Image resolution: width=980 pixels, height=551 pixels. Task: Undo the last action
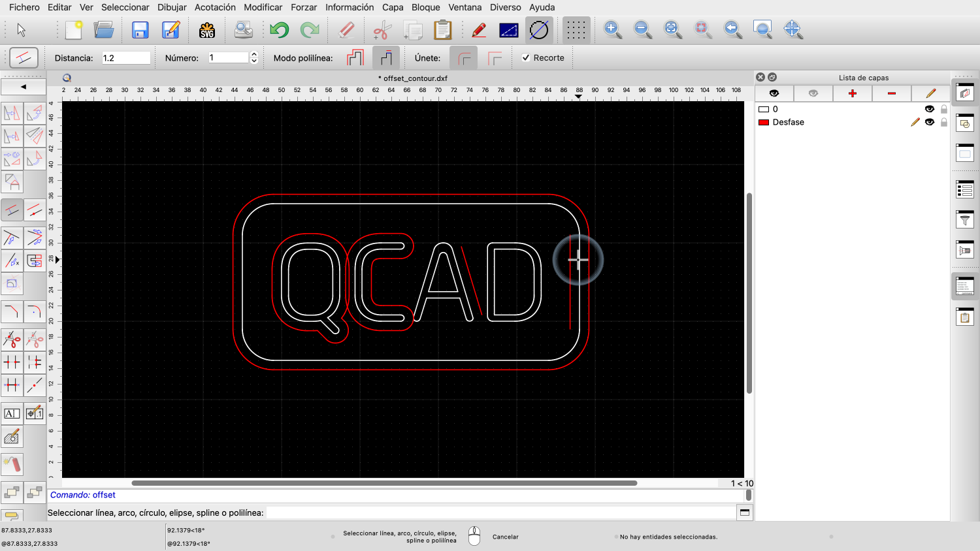coord(279,30)
